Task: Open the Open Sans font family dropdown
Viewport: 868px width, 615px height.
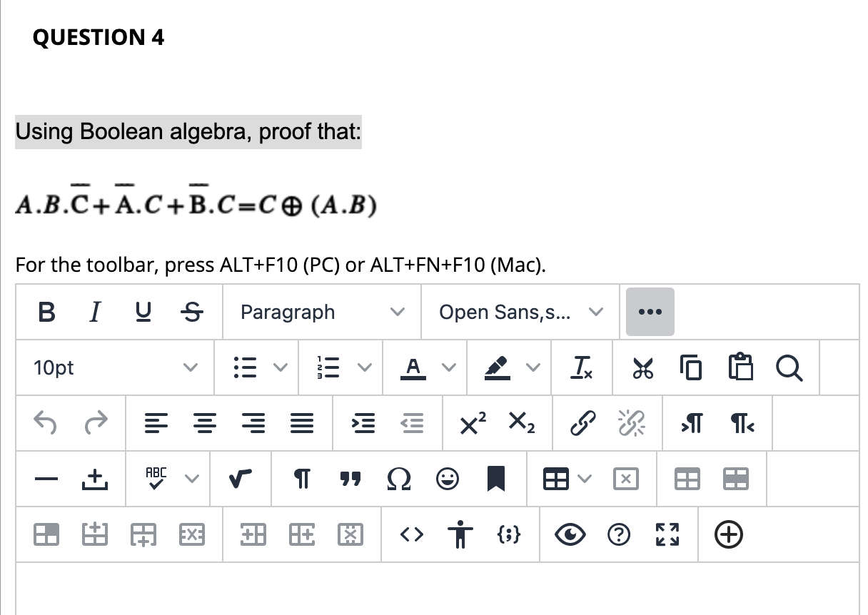Action: pyautogui.click(x=519, y=312)
